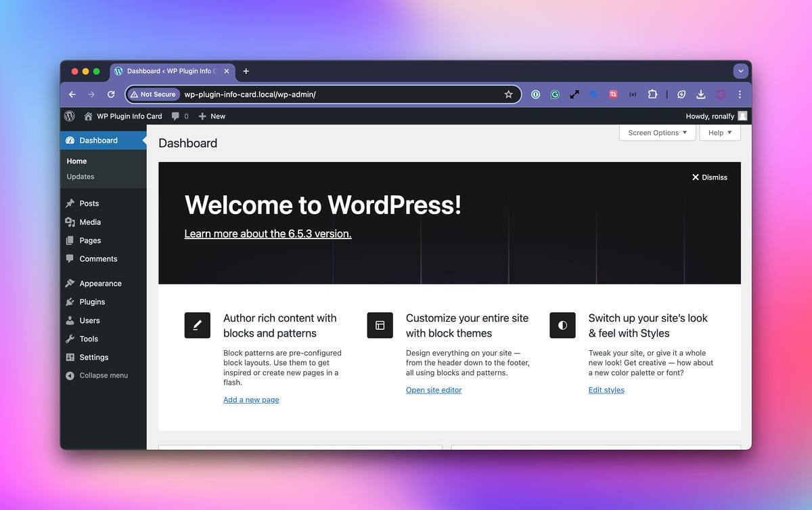Click the leaf performance icon in the toolbar
This screenshot has height=510, width=812.
(681, 94)
